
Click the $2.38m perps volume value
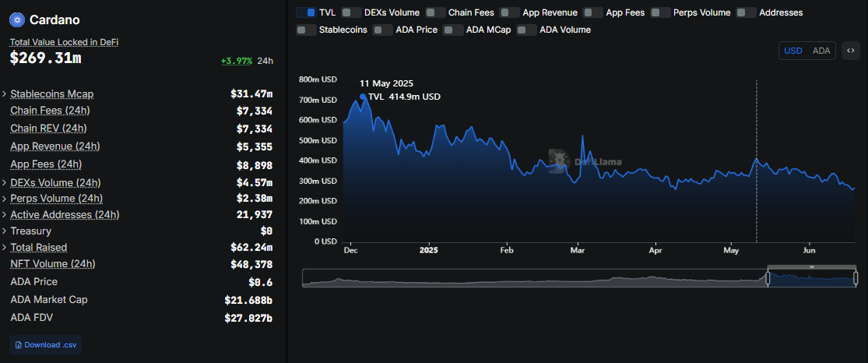[x=255, y=199]
